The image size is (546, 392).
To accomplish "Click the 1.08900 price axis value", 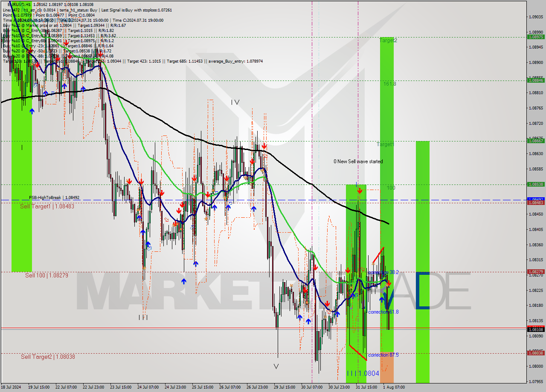I will coord(536,62).
